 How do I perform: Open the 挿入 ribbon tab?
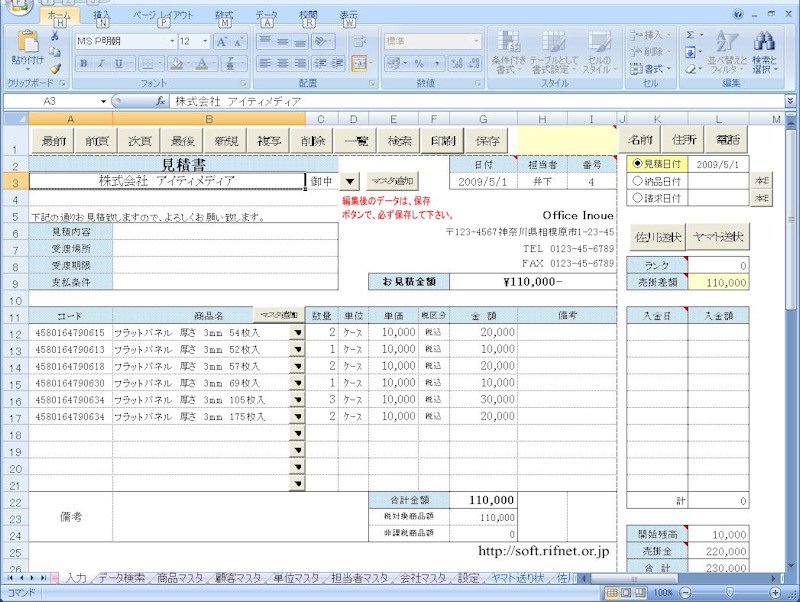[102, 16]
